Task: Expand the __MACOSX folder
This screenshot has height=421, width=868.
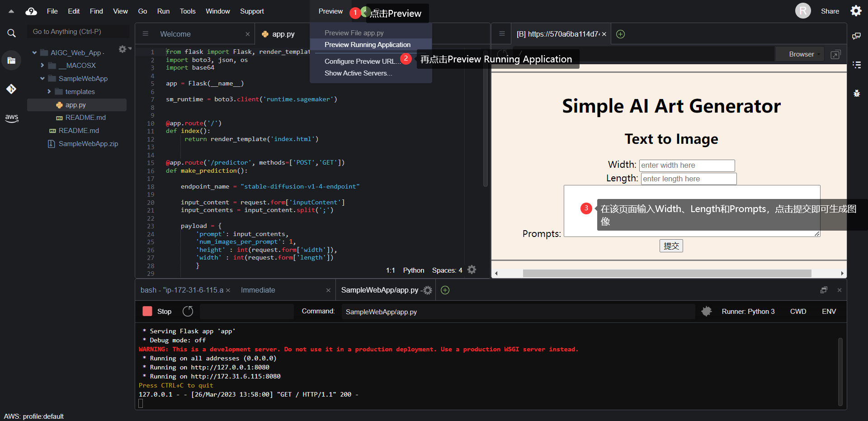Action: click(42, 66)
